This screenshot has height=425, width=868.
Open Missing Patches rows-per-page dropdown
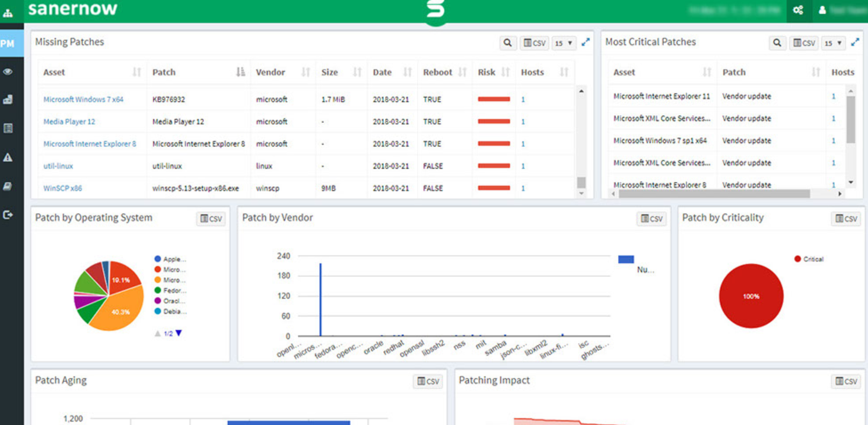[x=564, y=43]
